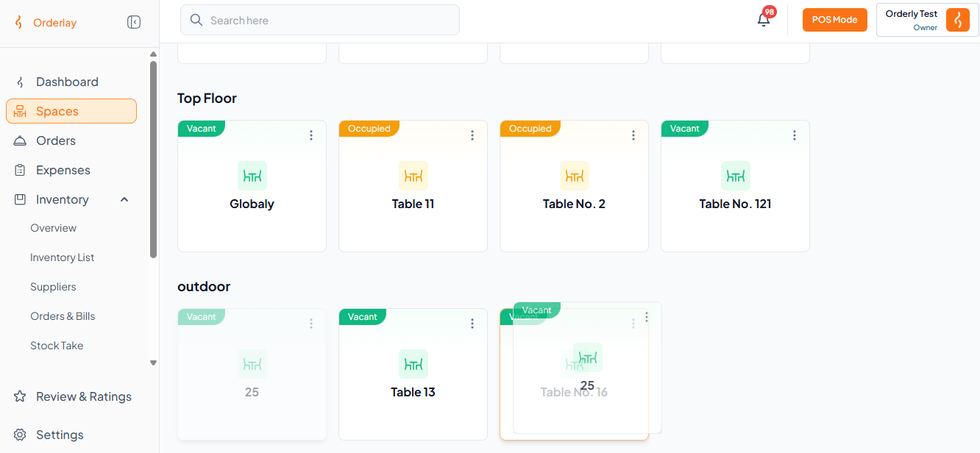Click the Table No. 2 name
This screenshot has height=453, width=980.
pos(574,204)
